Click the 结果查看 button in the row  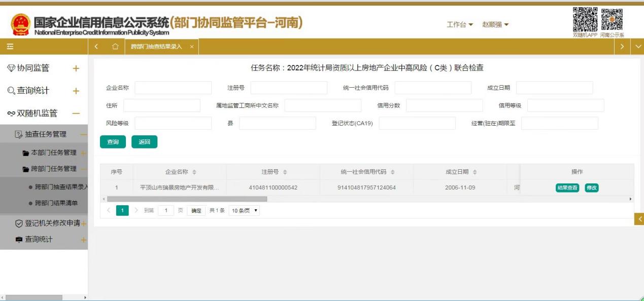(x=567, y=188)
